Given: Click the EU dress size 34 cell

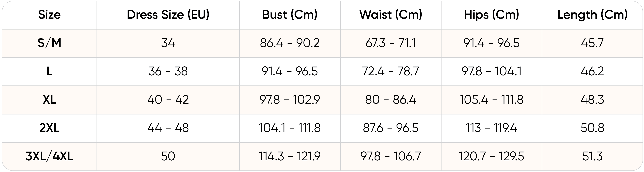Looking at the screenshot, I should click(x=168, y=43).
